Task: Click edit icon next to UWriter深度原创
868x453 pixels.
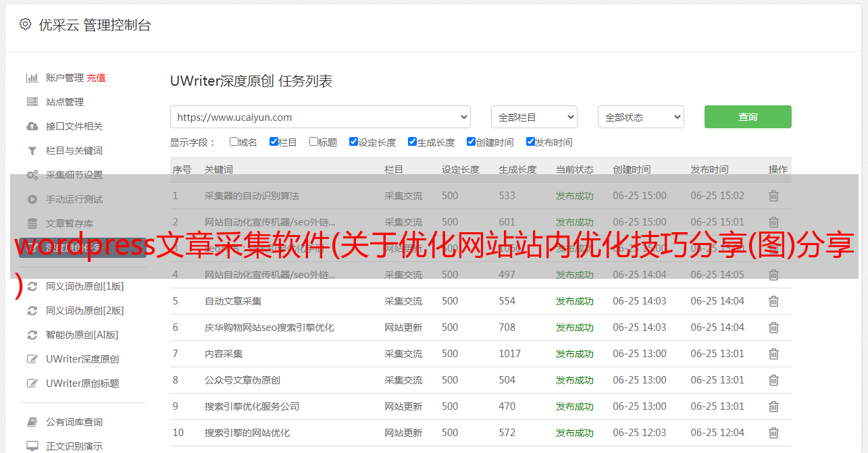Action: 32,359
